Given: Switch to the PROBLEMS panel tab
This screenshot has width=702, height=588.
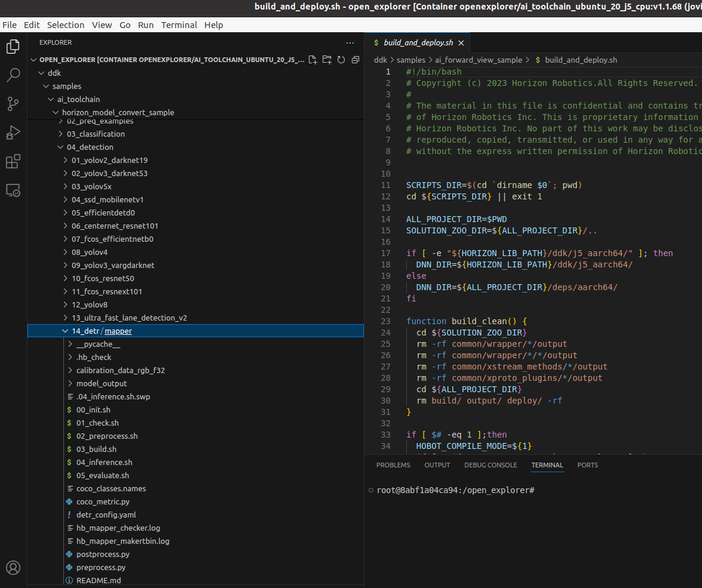Looking at the screenshot, I should (393, 465).
